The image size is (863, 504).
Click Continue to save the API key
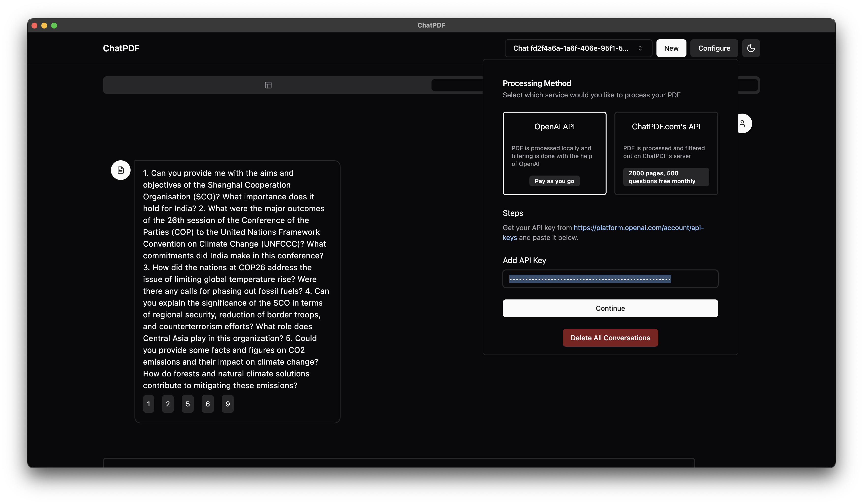tap(610, 308)
